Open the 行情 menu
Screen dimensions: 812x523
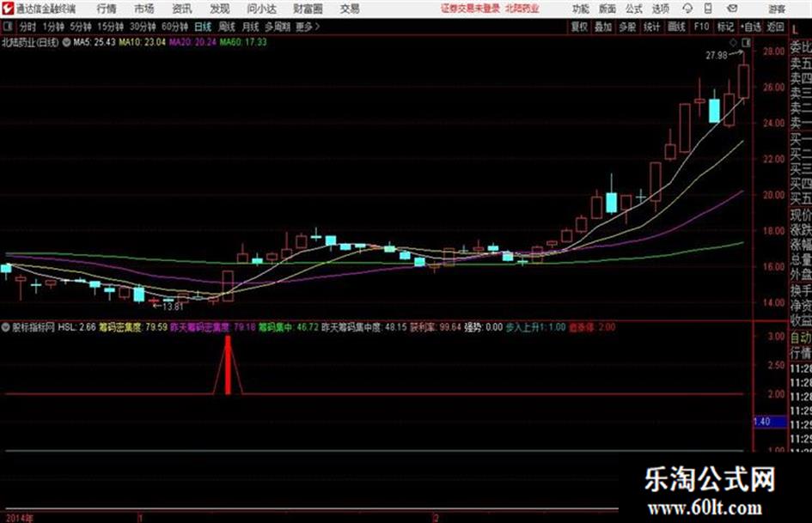point(107,9)
